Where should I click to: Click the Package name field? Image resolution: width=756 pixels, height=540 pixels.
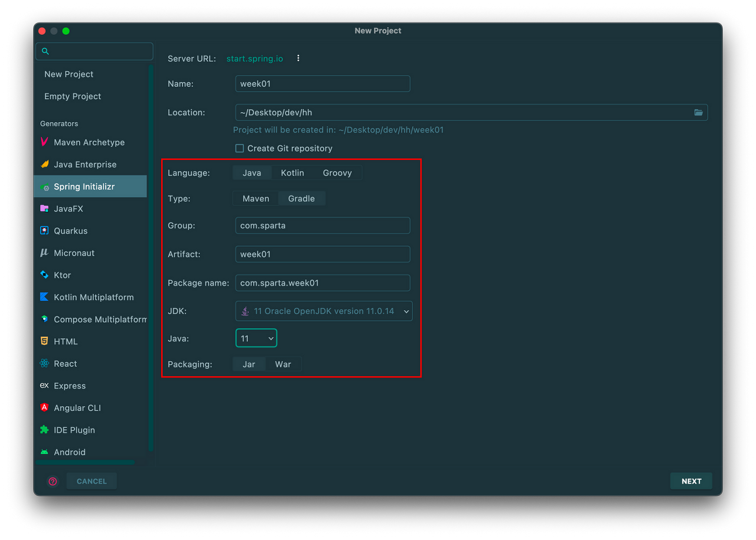[x=322, y=283]
